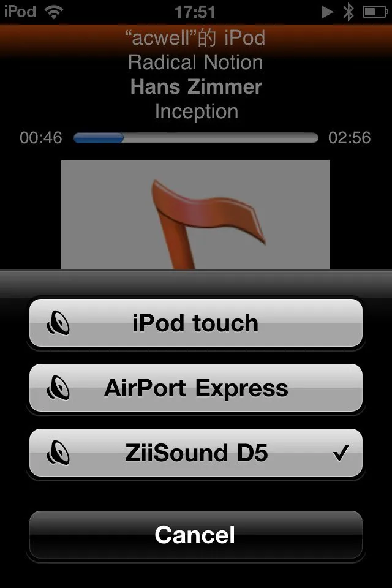Select AirPort Express as audio output
Screen dimensions: 392x588
click(196, 388)
